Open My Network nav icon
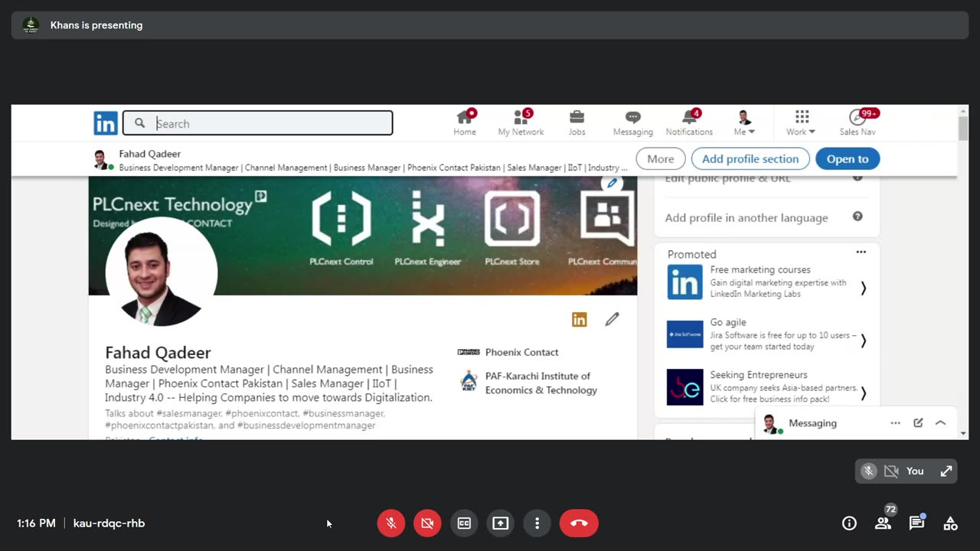Screen dimensions: 980x551 click(521, 122)
